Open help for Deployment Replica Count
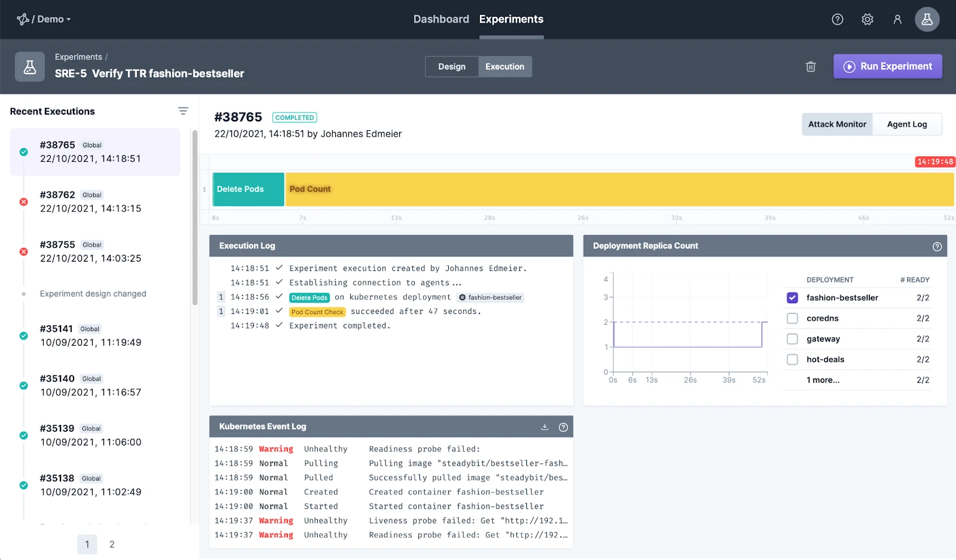This screenshot has height=560, width=956. [x=937, y=247]
